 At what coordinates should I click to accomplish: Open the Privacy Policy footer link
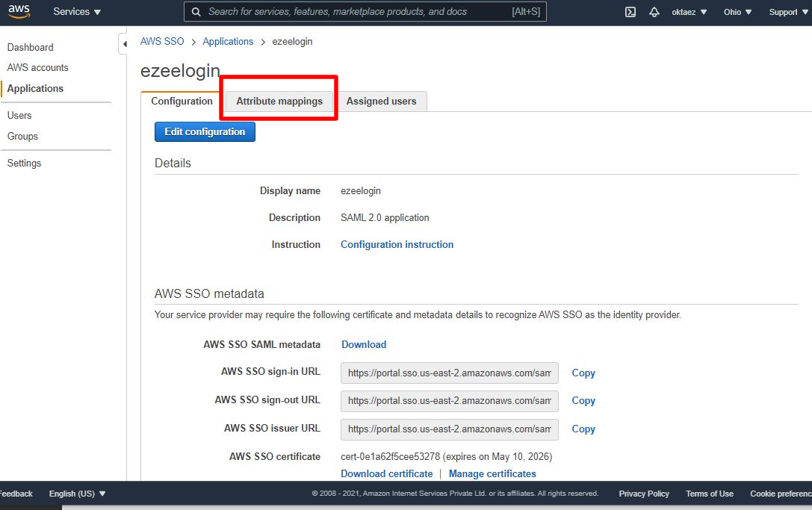click(644, 494)
